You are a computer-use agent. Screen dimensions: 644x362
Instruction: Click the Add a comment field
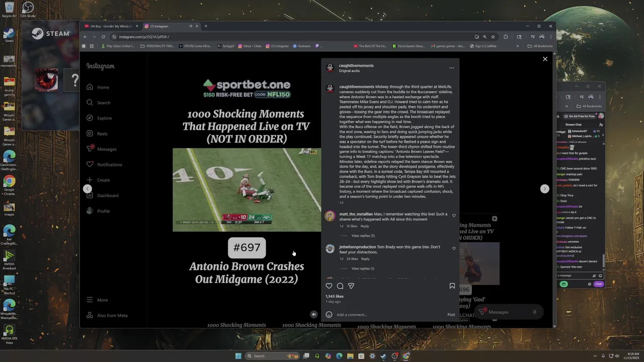tap(390, 315)
